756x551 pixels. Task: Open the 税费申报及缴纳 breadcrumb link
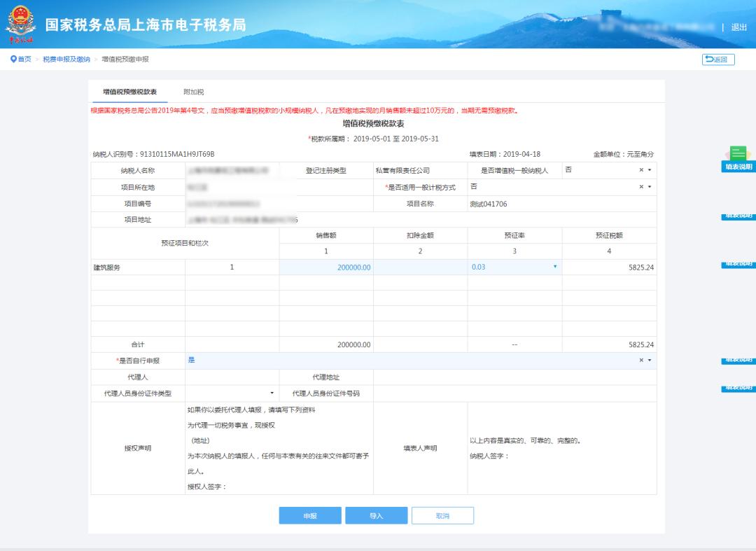[66, 60]
